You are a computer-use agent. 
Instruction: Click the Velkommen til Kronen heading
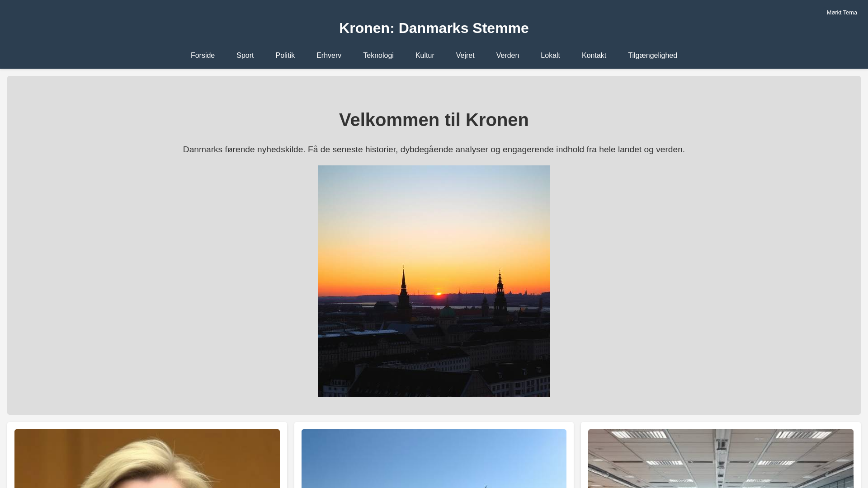[x=434, y=120]
